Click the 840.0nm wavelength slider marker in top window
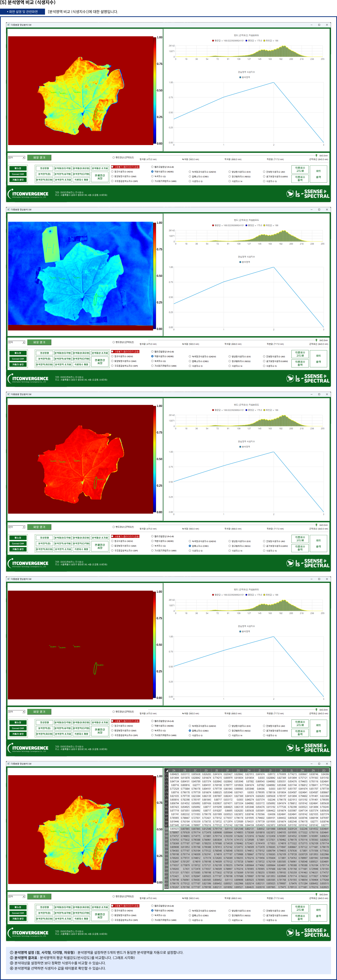This screenshot has width=337, height=980. 316,155
